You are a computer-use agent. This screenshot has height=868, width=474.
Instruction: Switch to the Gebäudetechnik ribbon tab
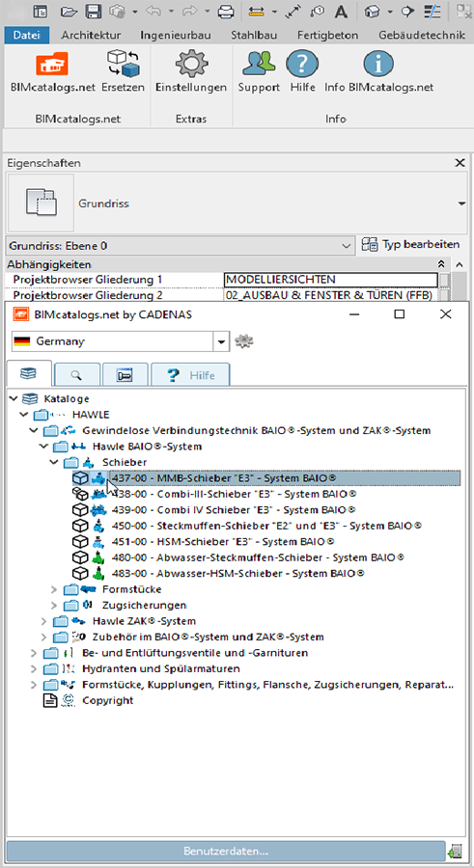[422, 36]
